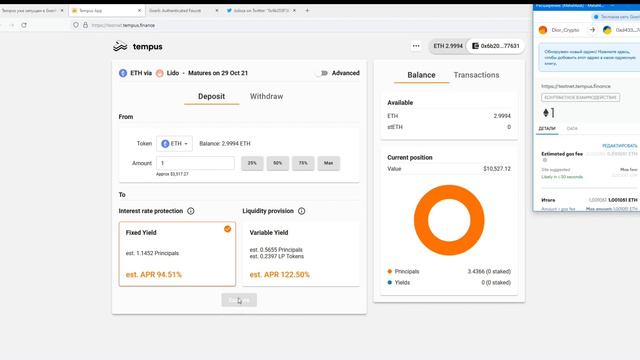
Task: Open a new browser tab with plus
Action: coord(307,11)
